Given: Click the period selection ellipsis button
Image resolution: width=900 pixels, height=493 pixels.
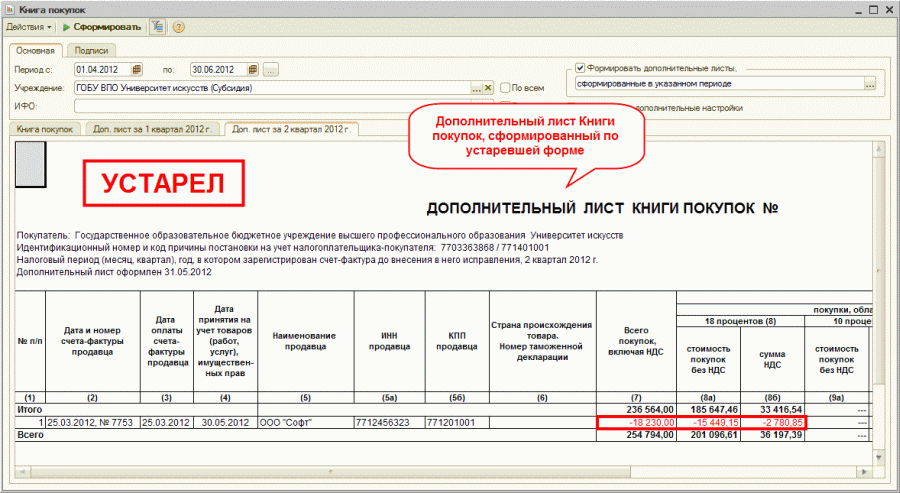Looking at the screenshot, I should [271, 69].
